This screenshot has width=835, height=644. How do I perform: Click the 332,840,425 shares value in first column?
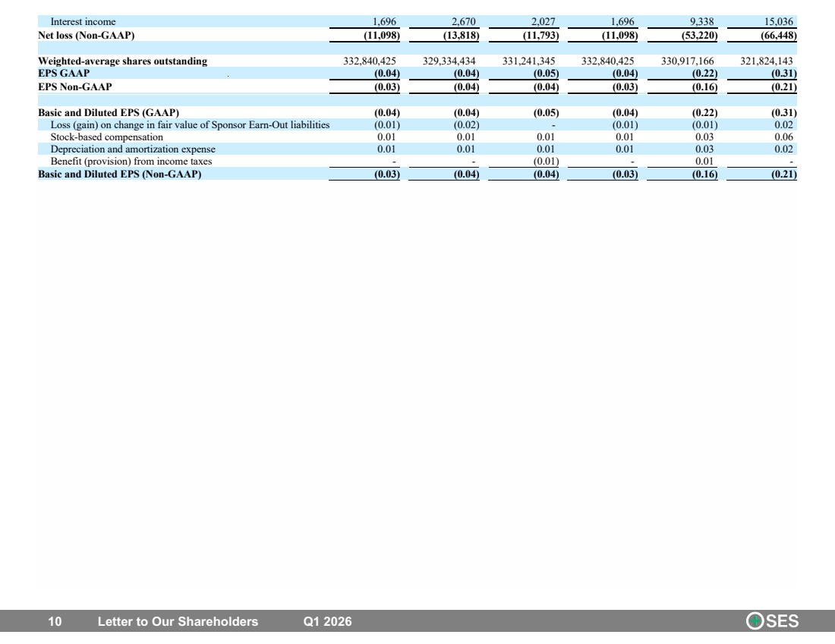[x=370, y=61]
